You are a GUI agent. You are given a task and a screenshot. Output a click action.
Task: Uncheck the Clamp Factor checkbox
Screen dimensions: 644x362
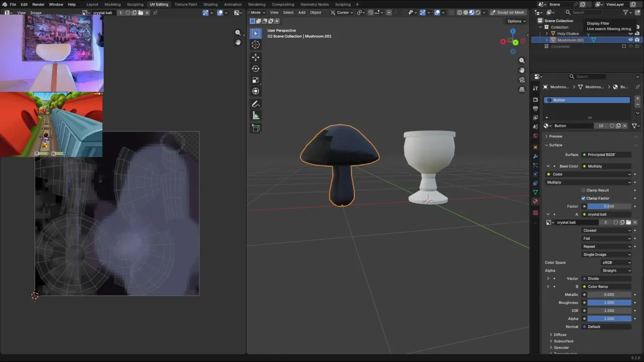click(583, 198)
